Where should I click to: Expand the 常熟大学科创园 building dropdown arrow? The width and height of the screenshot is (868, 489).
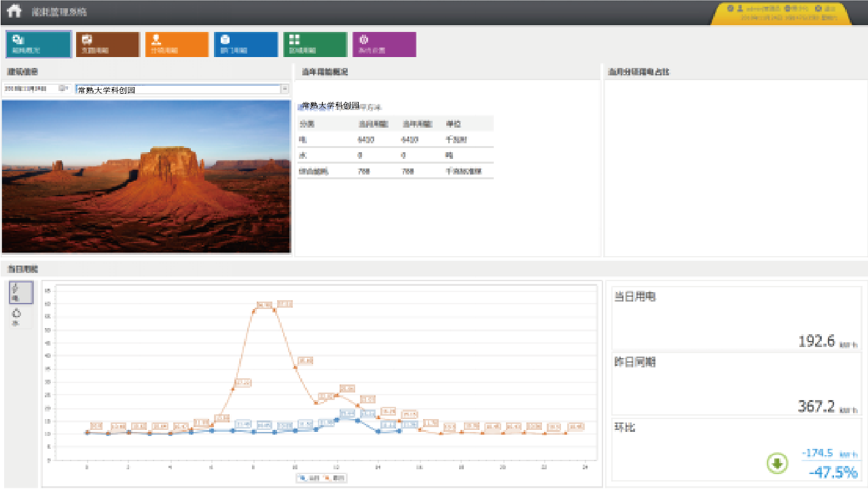coord(285,89)
